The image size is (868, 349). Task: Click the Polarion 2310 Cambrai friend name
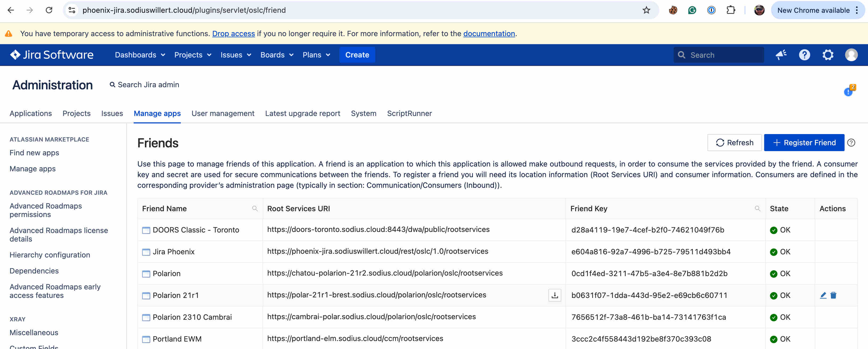pos(192,317)
